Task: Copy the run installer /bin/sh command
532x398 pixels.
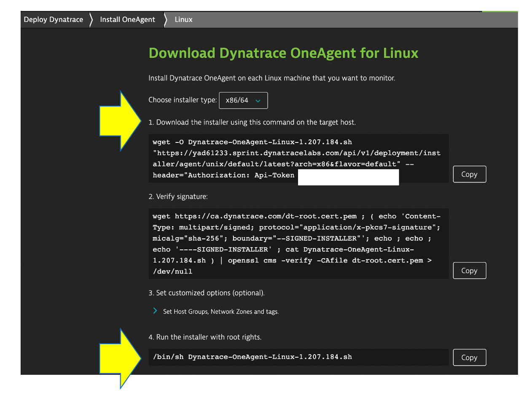Action: [469, 358]
